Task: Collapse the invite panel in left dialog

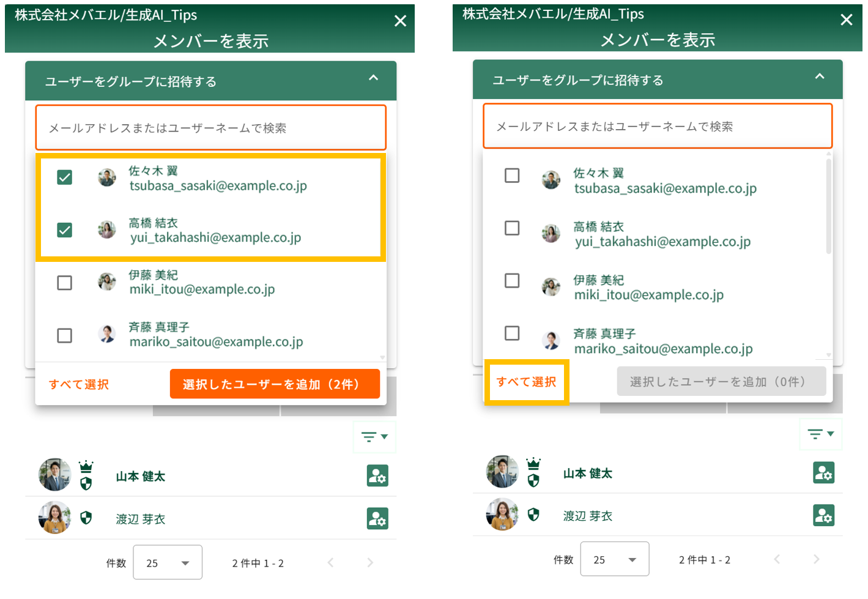Action: pyautogui.click(x=374, y=78)
